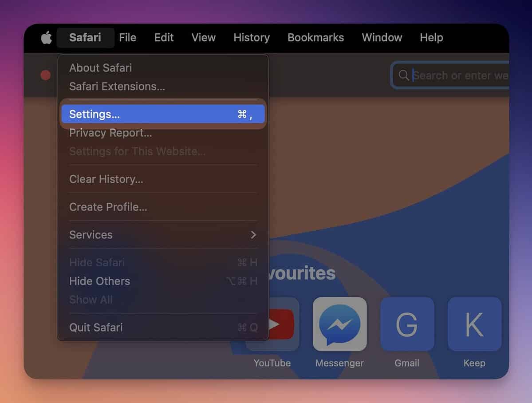This screenshot has height=403, width=532.
Task: Choose Clear History...
Action: pos(106,179)
